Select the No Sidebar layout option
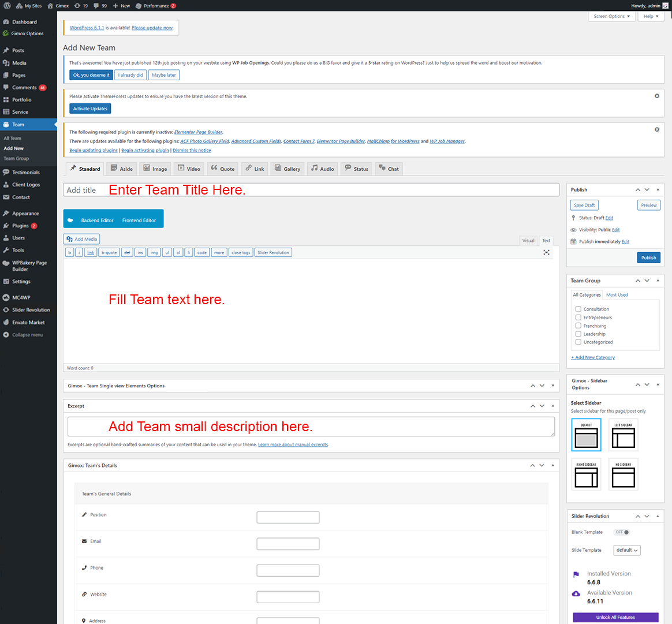Viewport: 672px width, 624px height. [x=623, y=474]
